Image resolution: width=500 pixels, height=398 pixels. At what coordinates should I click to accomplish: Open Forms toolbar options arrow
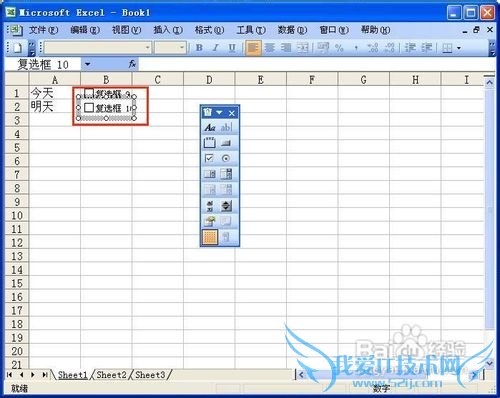(x=219, y=113)
